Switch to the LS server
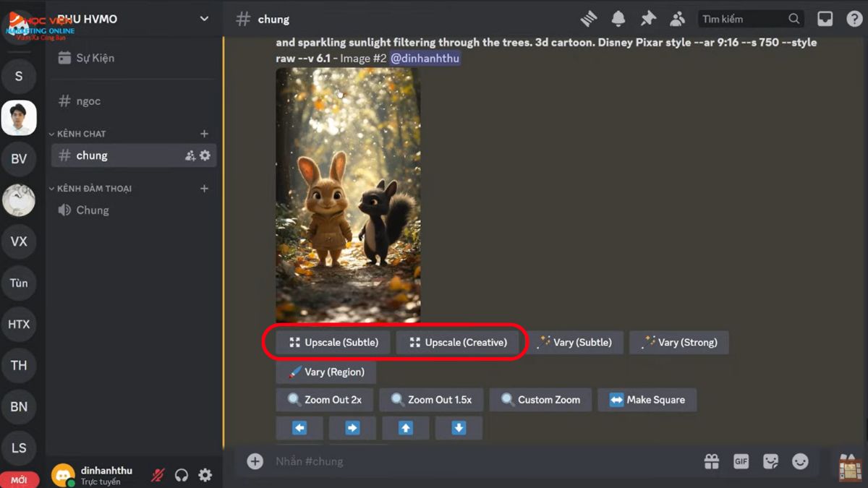This screenshot has width=868, height=488. pos(19,448)
